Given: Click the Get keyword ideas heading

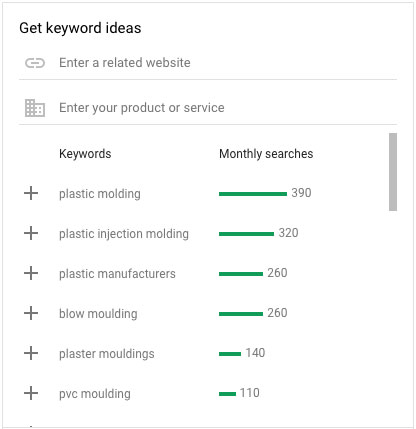Looking at the screenshot, I should pos(80,28).
